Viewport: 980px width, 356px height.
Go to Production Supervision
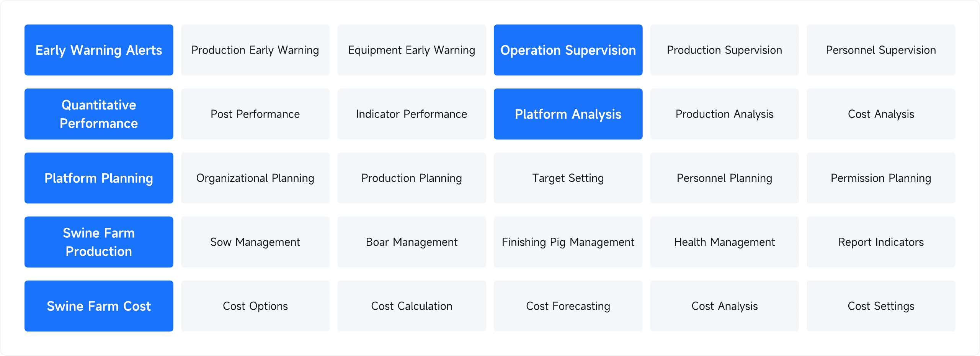click(724, 50)
